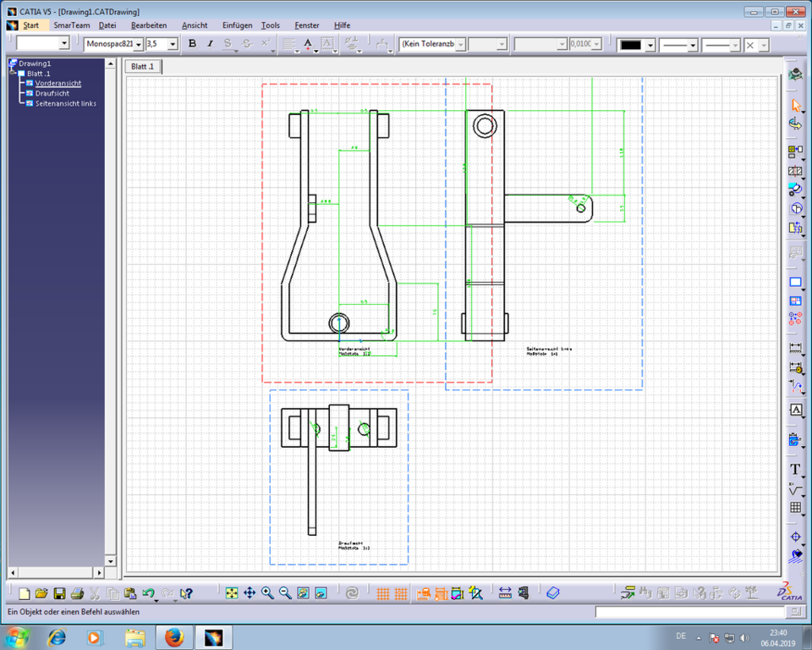812x650 pixels.
Task: Open a drawing with the Open folder icon
Action: tap(41, 593)
